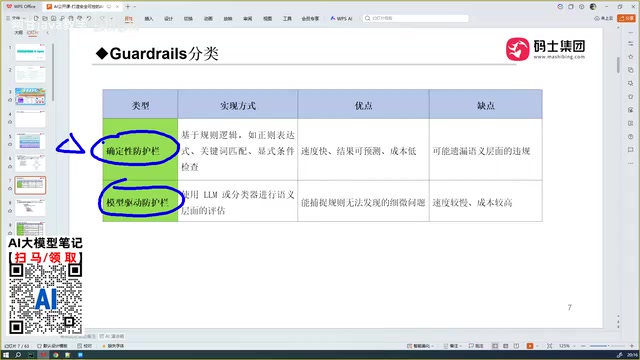
Task: Switch to the 切换 ribbon tab
Action: click(188, 19)
